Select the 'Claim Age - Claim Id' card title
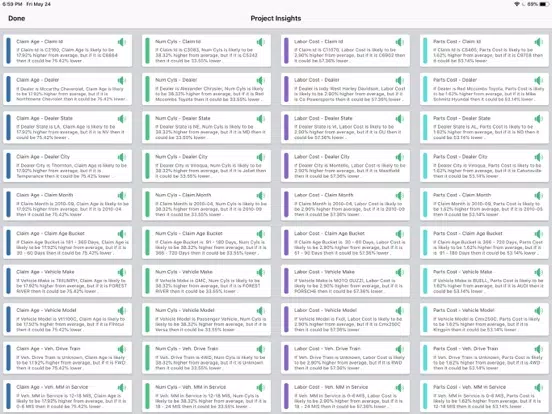552x414 pixels. pos(39,42)
